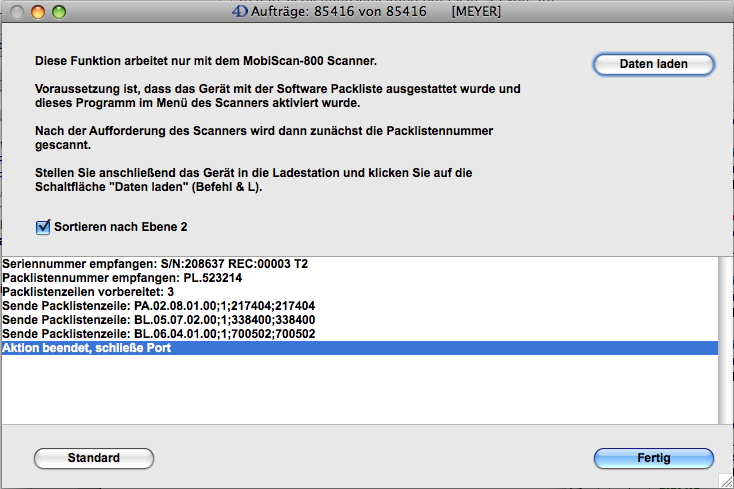Viewport: 734px width, 489px height.
Task: Click the window resize grip
Action: click(725, 480)
